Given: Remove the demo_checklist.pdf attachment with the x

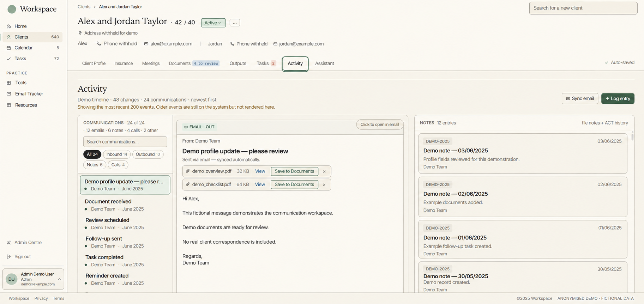Looking at the screenshot, I should (x=324, y=184).
